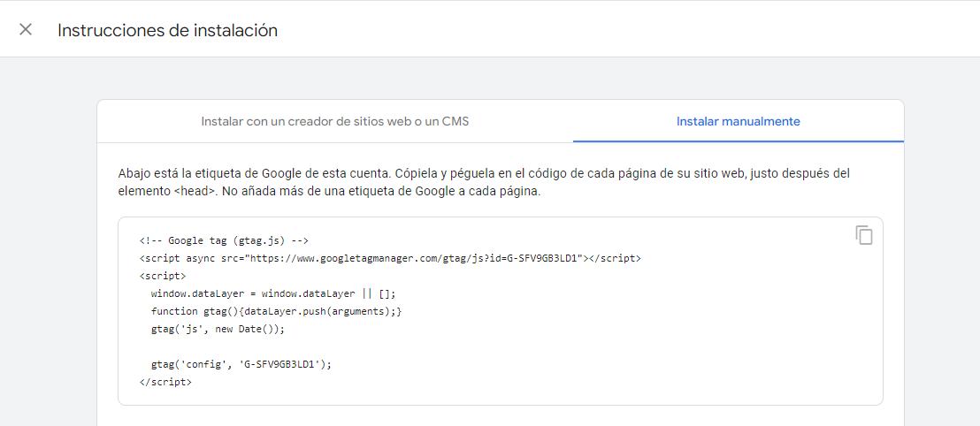Click the Google tag comment line
980x426 pixels.
225,240
